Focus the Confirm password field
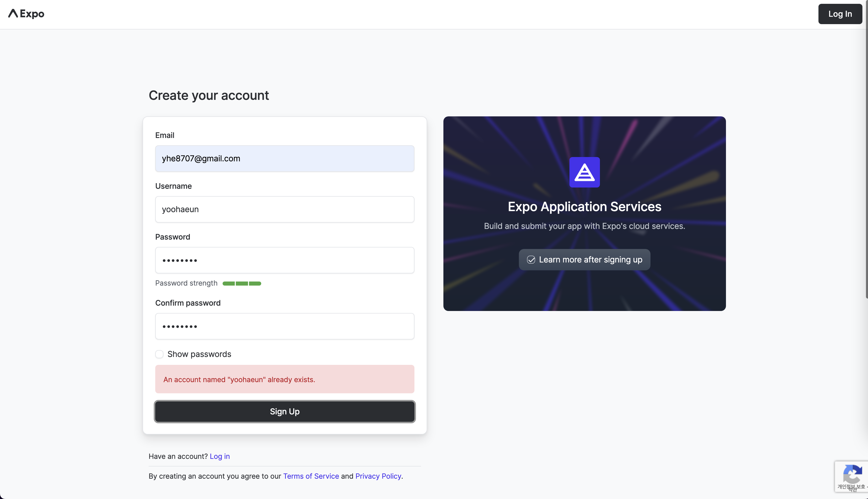The width and height of the screenshot is (868, 499). [x=284, y=326]
